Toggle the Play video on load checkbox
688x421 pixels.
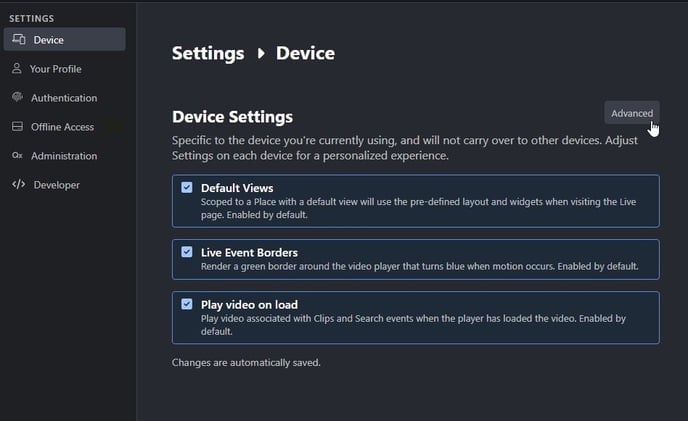187,304
